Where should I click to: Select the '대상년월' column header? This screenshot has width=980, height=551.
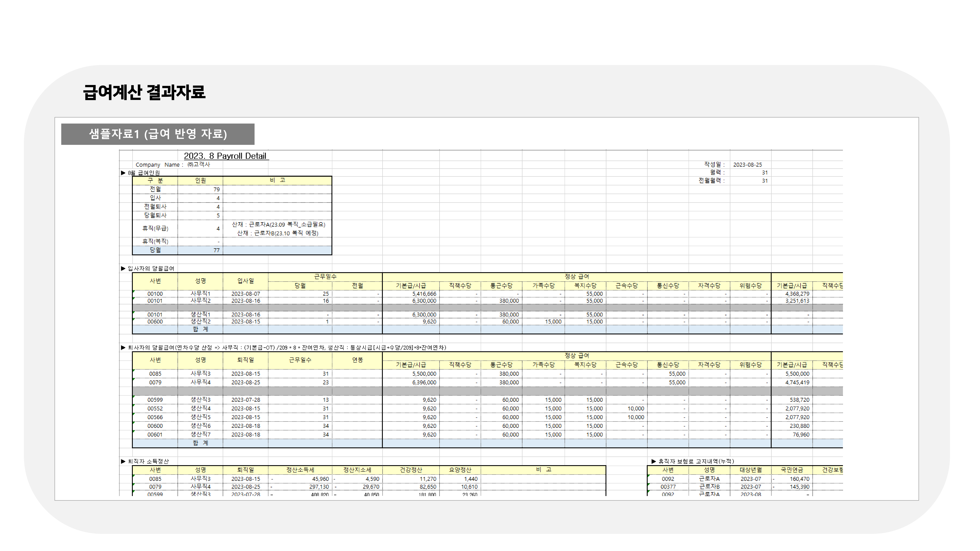(751, 470)
